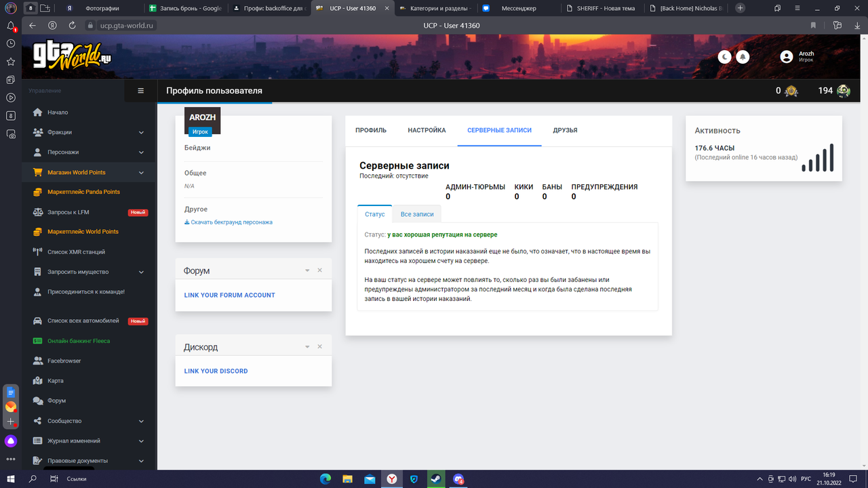Image resolution: width=868 pixels, height=488 pixels.
Task: Open Steam from the Windows taskbar
Action: pos(435,479)
